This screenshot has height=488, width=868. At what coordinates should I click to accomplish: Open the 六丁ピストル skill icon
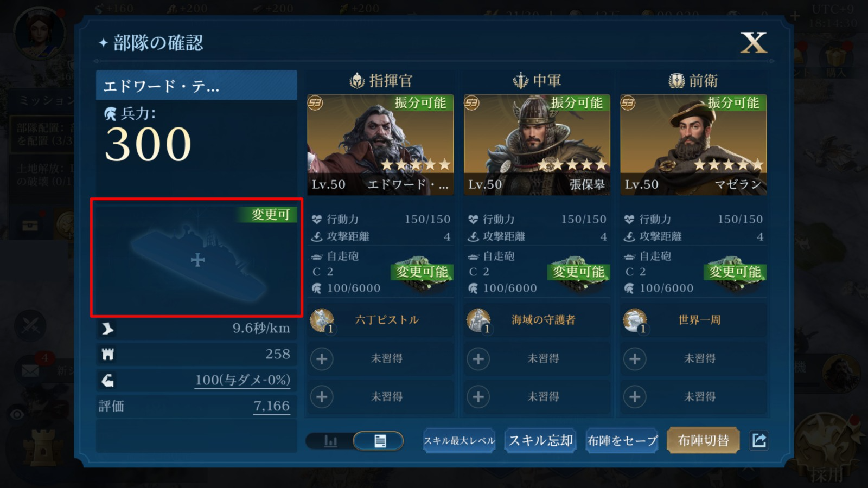(322, 320)
